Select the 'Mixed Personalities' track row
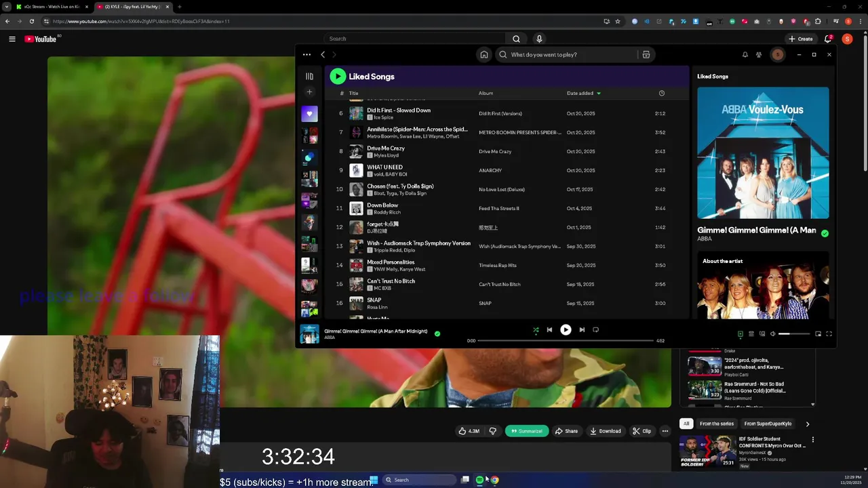Screen dimensions: 868x488 coord(507,266)
